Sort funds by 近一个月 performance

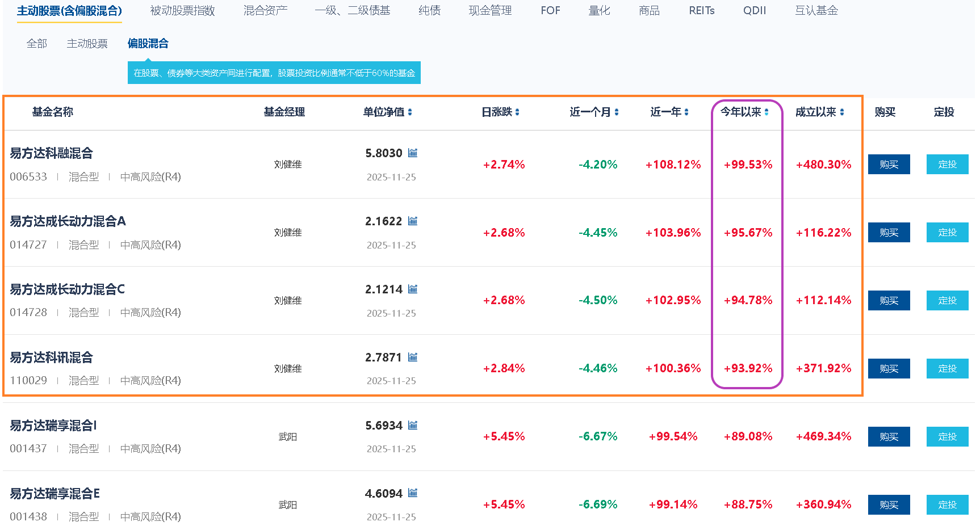[617, 112]
